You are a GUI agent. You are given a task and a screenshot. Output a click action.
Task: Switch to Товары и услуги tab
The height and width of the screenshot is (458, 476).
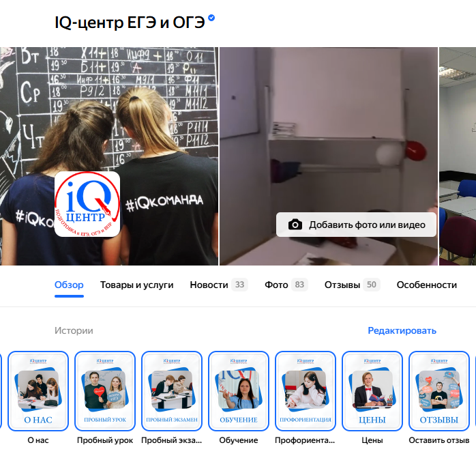pos(136,285)
